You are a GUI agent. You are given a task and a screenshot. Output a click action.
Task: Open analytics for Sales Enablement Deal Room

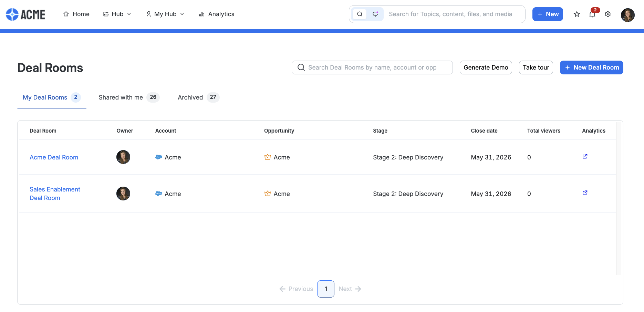pos(585,193)
